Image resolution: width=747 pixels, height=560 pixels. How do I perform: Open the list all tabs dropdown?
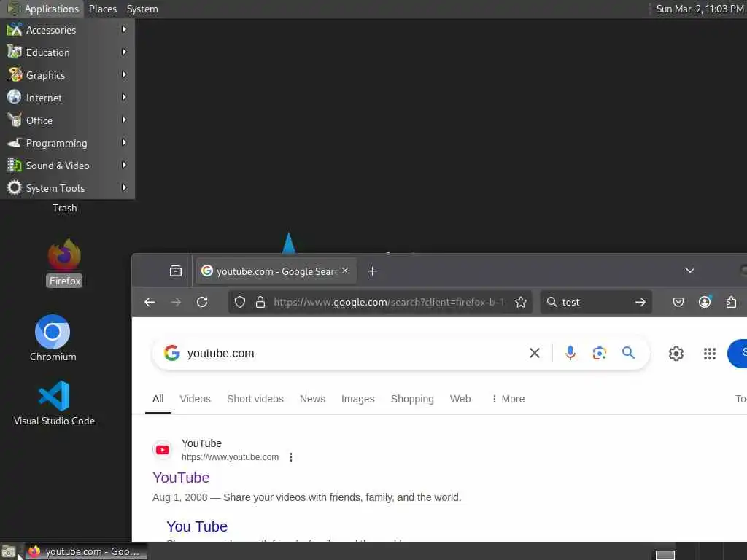(689, 271)
